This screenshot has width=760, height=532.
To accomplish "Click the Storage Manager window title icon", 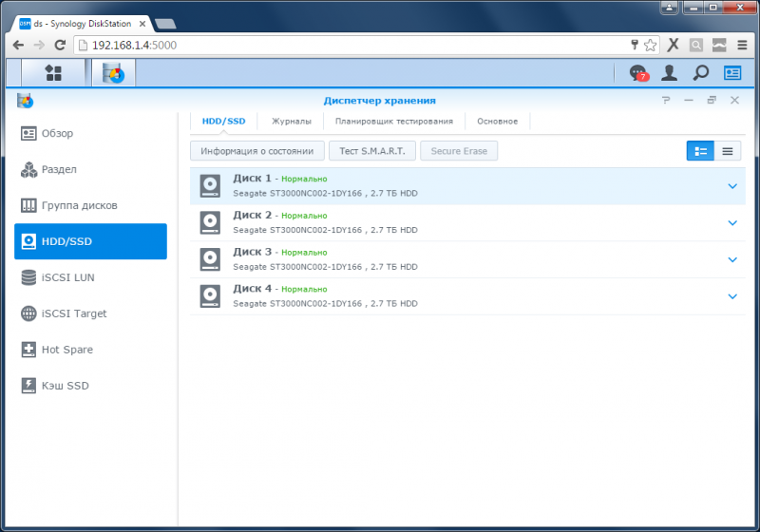I will coord(25,101).
